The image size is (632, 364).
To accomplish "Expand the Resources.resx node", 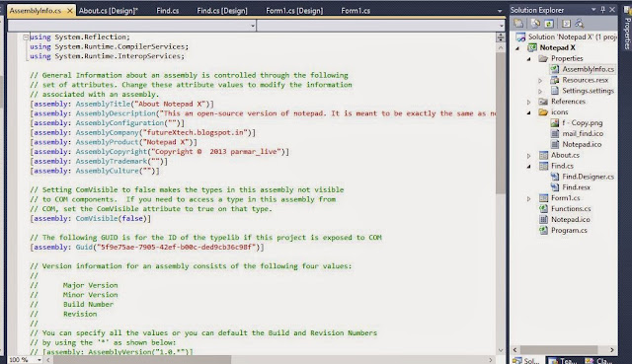I will 540,81.
